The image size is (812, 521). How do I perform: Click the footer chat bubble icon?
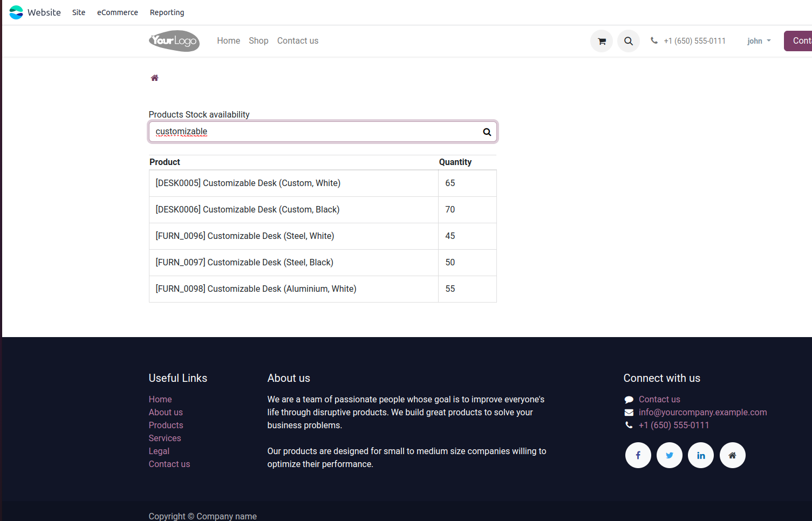click(629, 400)
